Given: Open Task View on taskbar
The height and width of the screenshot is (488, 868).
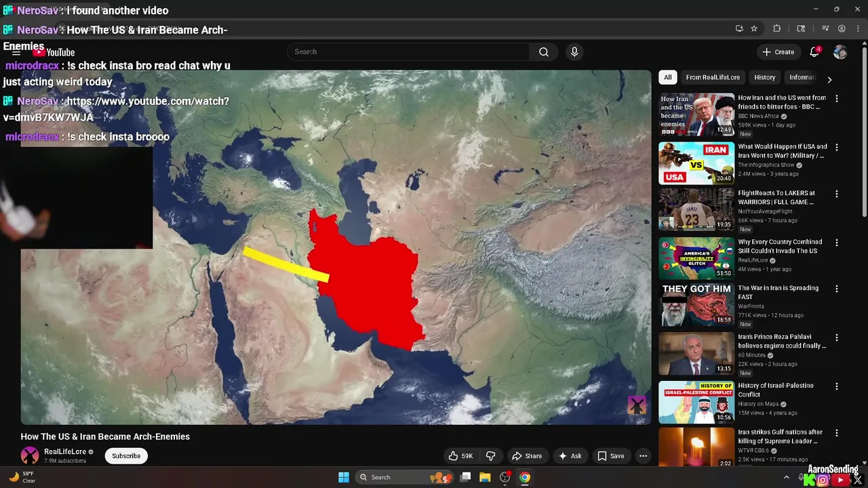Looking at the screenshot, I should (465, 477).
